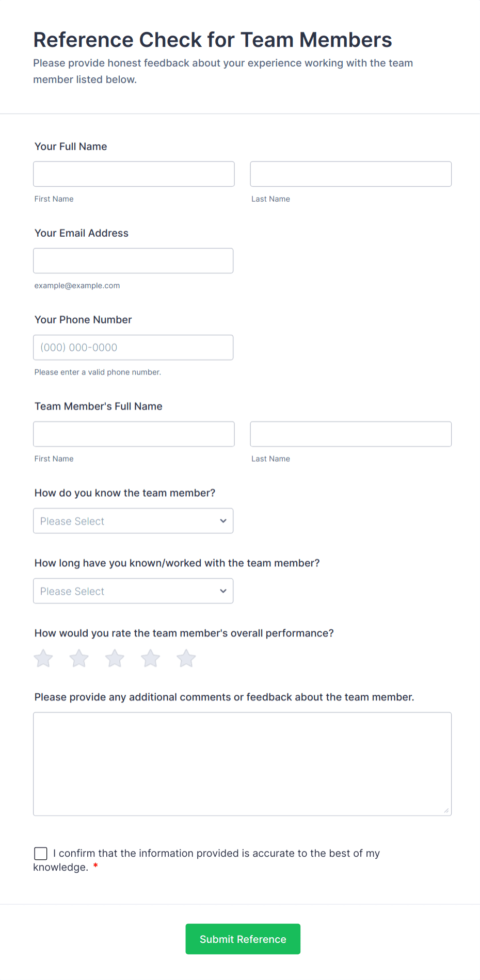Click the phone number field

click(x=133, y=347)
